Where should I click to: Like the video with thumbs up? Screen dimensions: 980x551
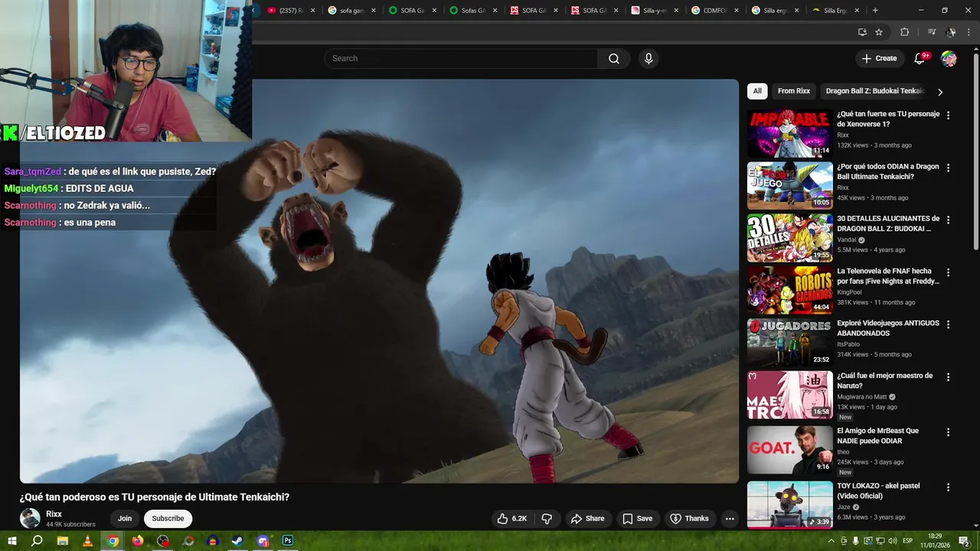pos(512,518)
